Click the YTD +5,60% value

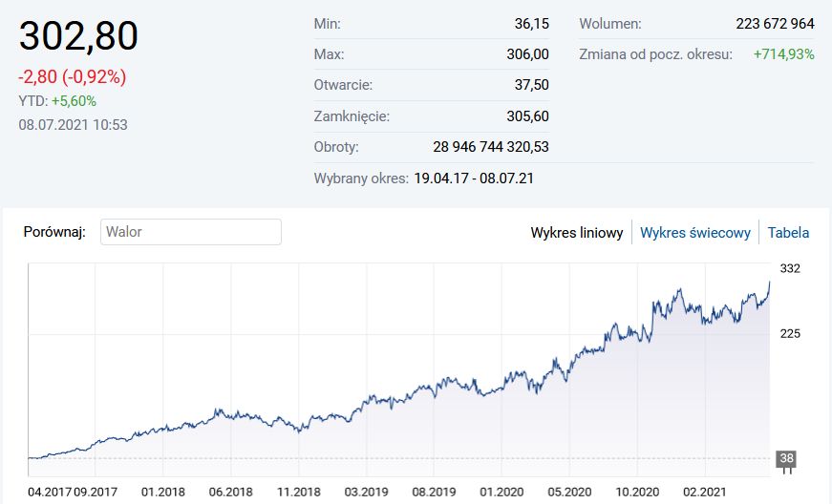pyautogui.click(x=74, y=101)
